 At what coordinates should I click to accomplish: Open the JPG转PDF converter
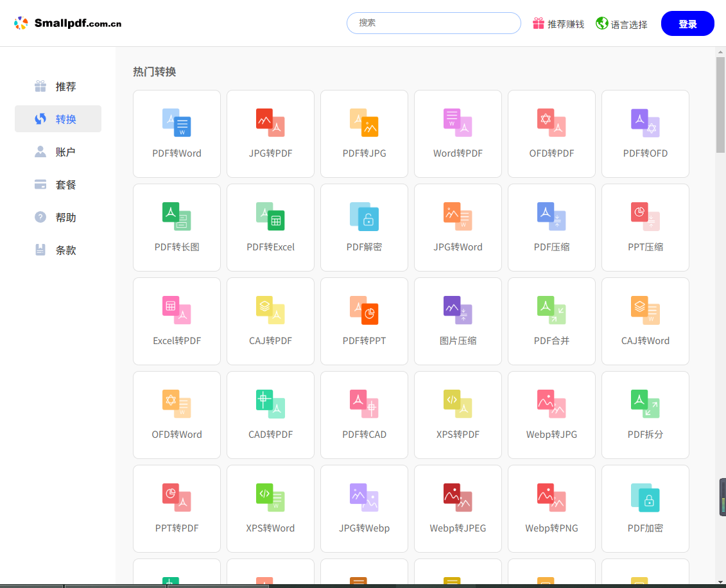coord(270,134)
